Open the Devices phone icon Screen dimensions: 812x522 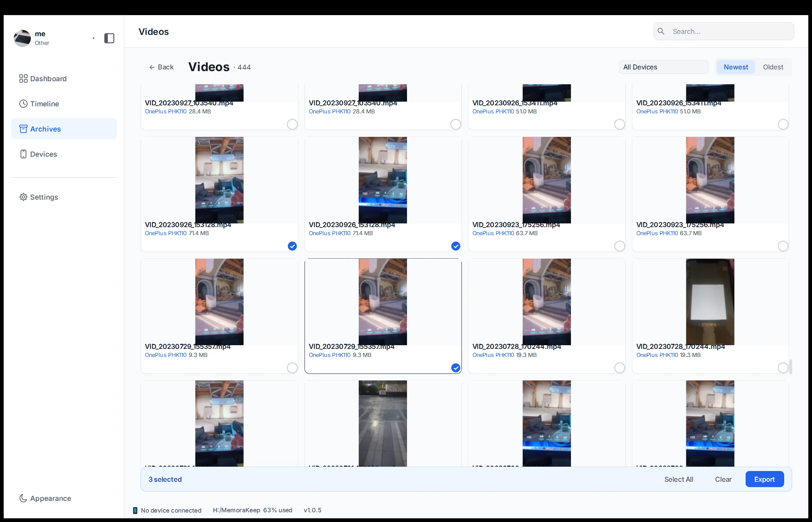click(x=23, y=154)
